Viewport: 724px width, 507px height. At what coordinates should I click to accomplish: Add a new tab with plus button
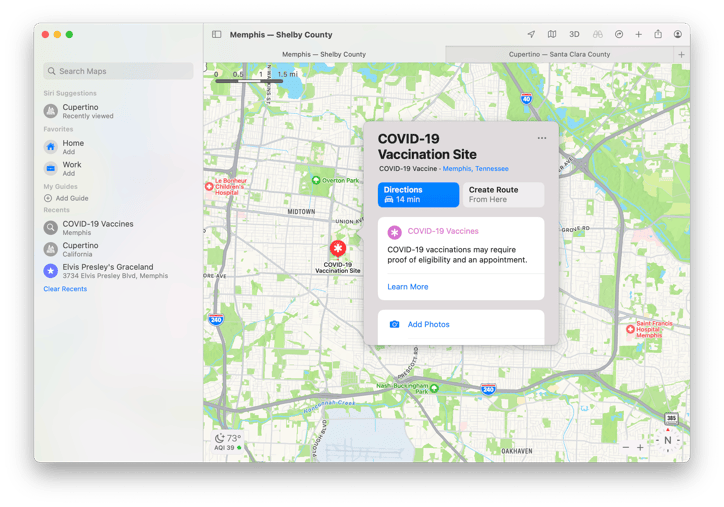(681, 54)
